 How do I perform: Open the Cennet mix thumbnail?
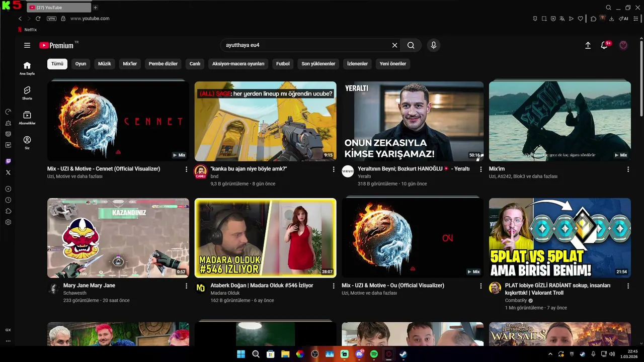pyautogui.click(x=118, y=121)
